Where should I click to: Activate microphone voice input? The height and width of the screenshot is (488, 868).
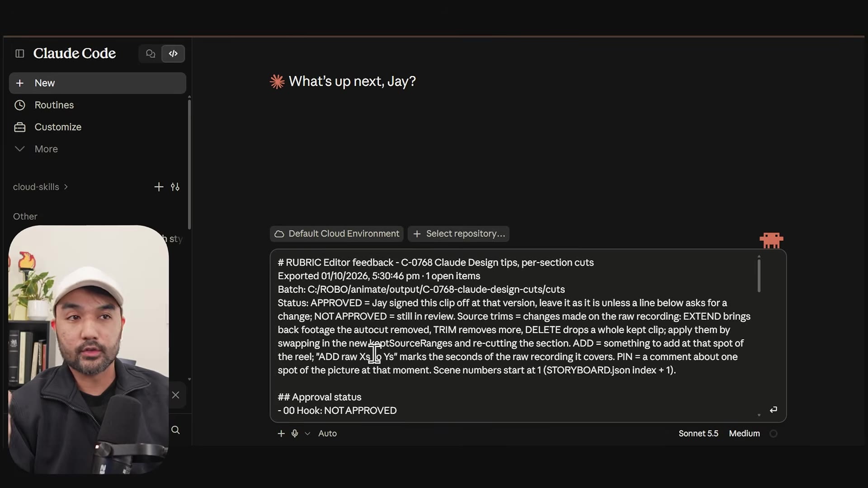[295, 433]
